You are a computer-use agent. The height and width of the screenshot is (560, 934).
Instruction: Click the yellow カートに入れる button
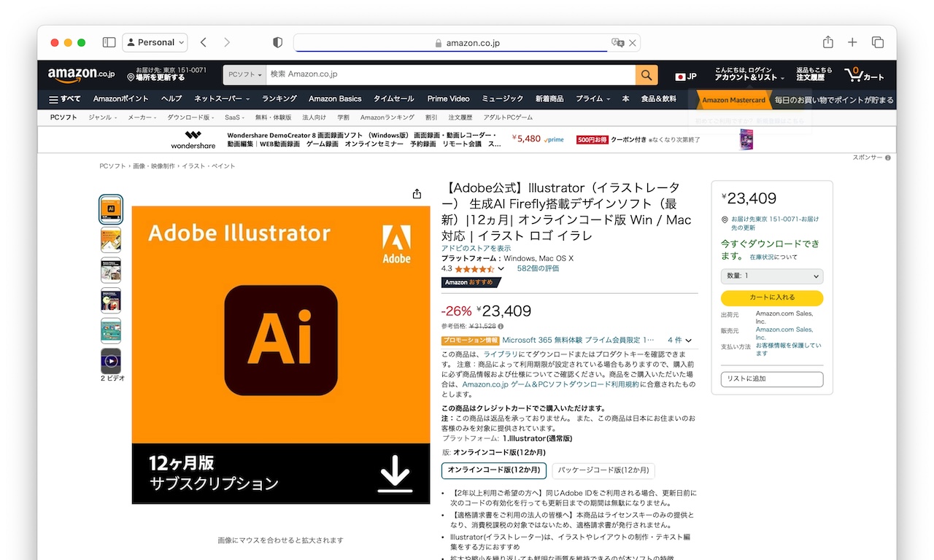(x=772, y=297)
